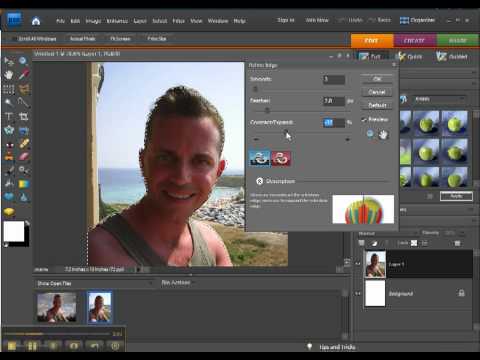Open the Image menu
Viewport: 480px width, 360px height.
coord(93,21)
